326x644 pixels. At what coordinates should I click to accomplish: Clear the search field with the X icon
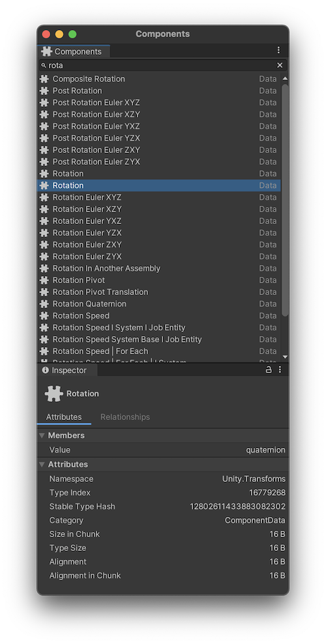tap(280, 65)
